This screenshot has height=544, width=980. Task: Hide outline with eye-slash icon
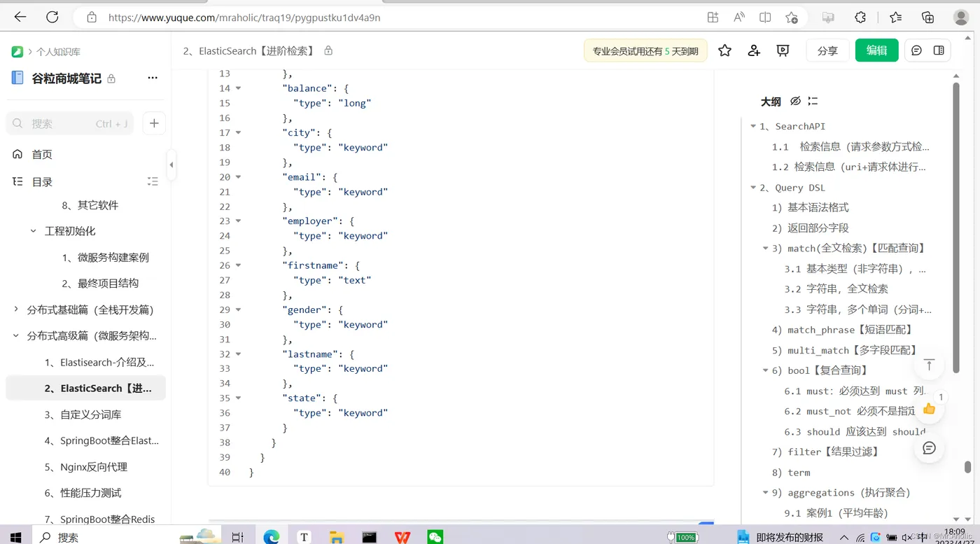[x=795, y=101]
